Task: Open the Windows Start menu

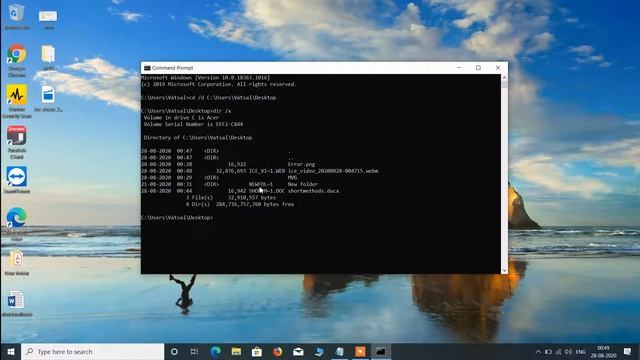Action: pos(11,351)
